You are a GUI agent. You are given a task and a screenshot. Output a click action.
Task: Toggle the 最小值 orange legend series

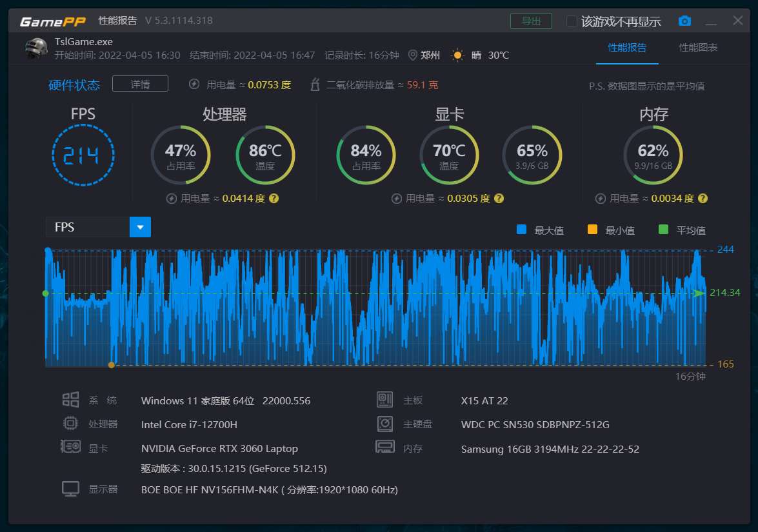click(592, 230)
